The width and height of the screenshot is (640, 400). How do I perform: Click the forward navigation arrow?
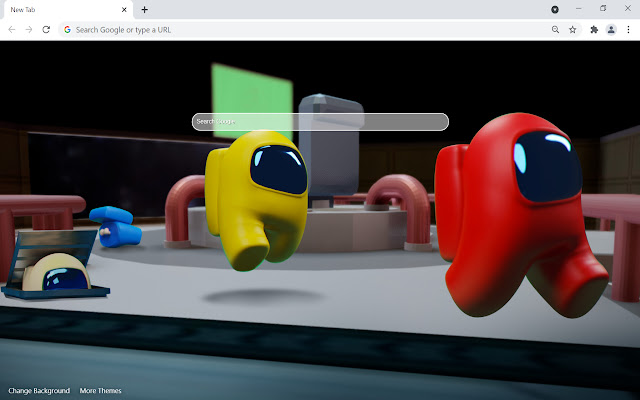pyautogui.click(x=28, y=30)
